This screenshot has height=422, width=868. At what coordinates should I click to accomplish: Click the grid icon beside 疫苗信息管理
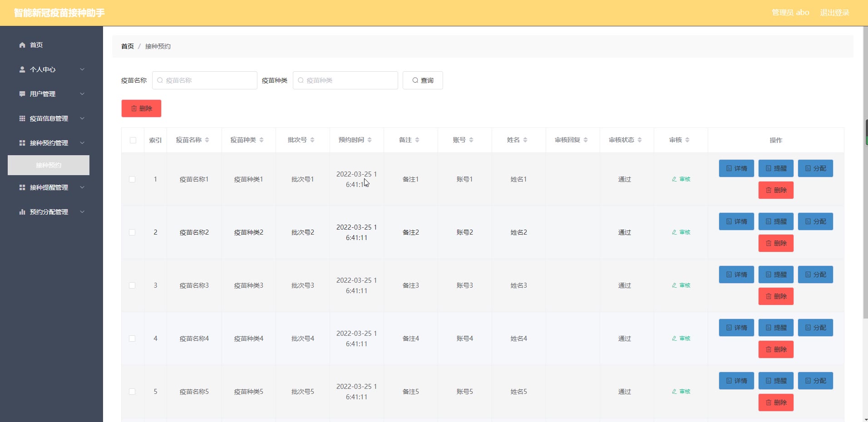tap(22, 118)
